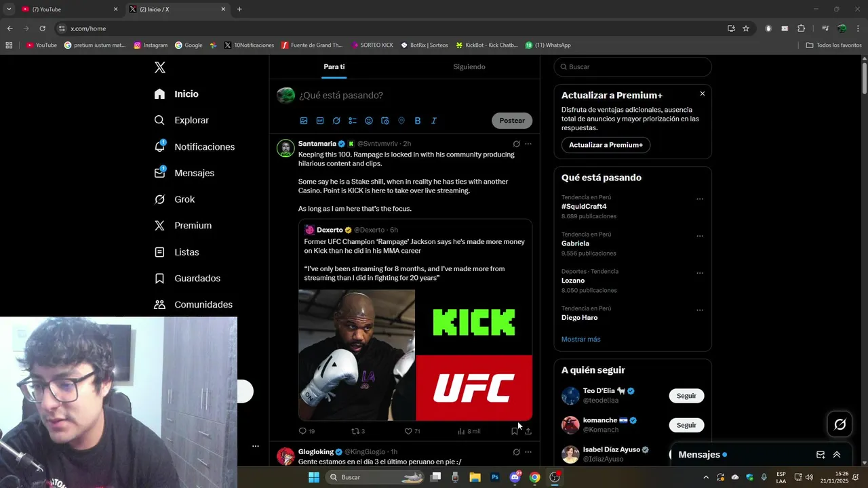
Task: Apply bold formatting in composer
Action: point(418,121)
